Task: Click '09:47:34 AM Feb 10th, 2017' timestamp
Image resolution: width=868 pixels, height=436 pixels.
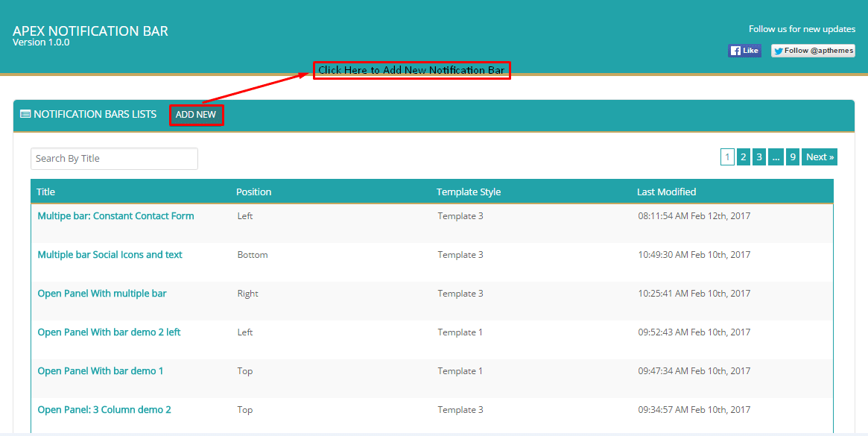Action: [x=694, y=371]
